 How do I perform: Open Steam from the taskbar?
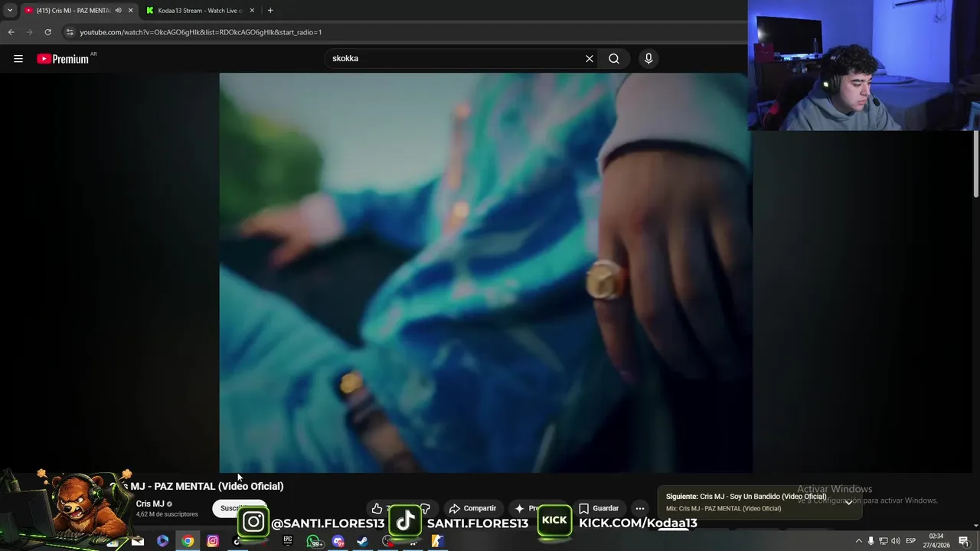pos(363,541)
